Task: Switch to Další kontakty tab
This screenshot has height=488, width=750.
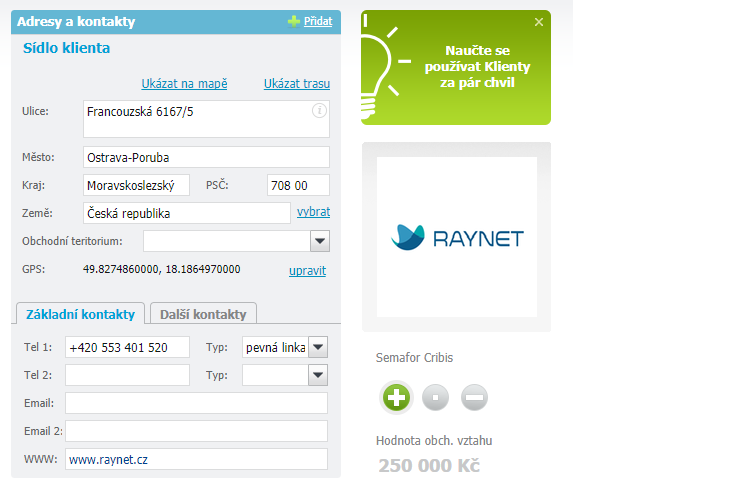Action: (x=203, y=314)
